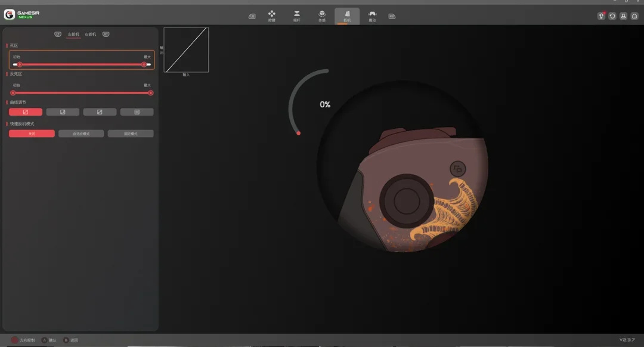This screenshot has width=644, height=347.
Task: Click the A 确认 hint in status bar
Action: (49, 340)
